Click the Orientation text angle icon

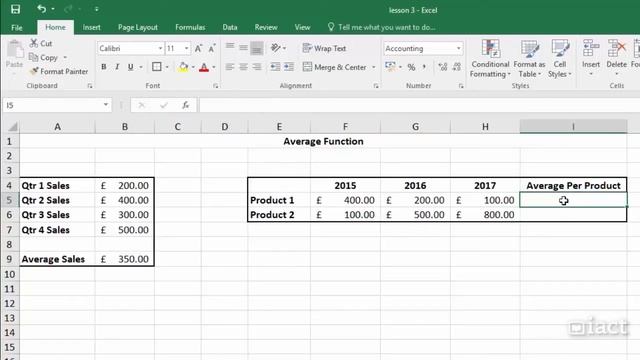(276, 48)
